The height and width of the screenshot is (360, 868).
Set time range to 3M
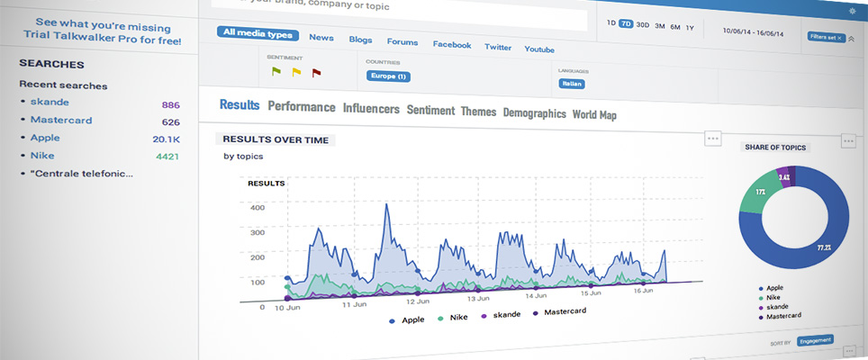[660, 26]
